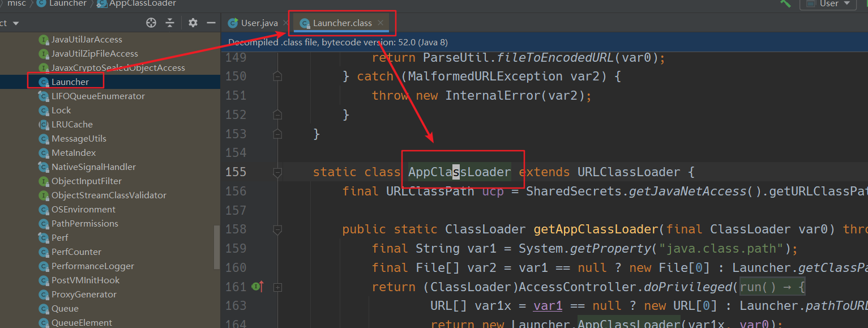The width and height of the screenshot is (868, 328).
Task: Click Launcher in the navigation breadcrumb
Action: [62, 3]
